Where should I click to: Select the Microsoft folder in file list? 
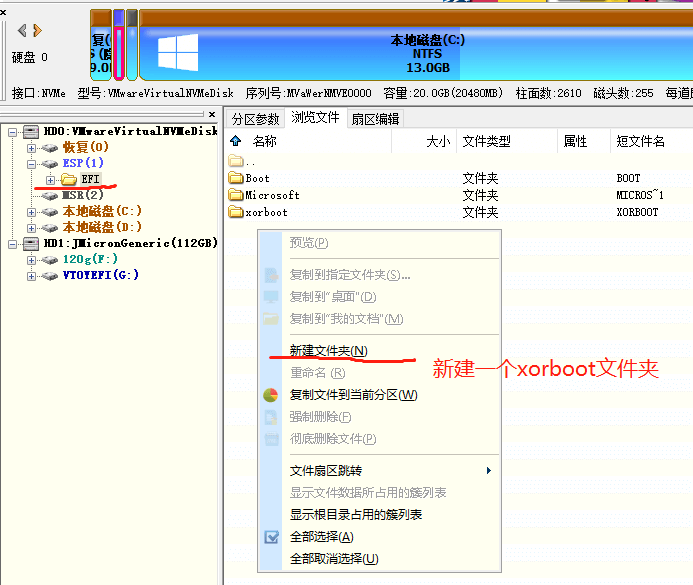pyautogui.click(x=271, y=196)
